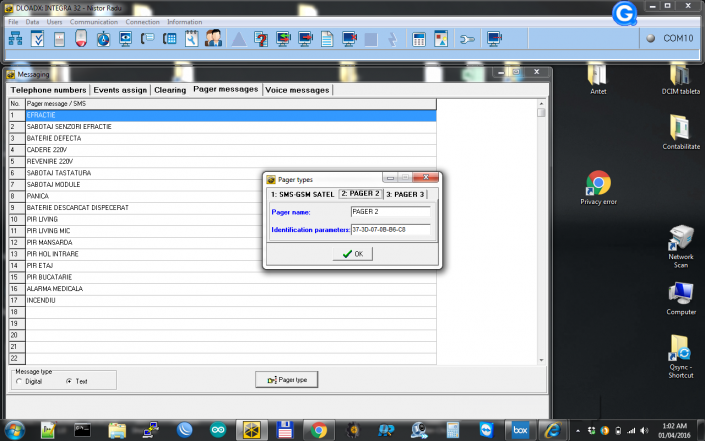Select message row CADERE 220V
The height and width of the screenshot is (441, 705).
click(x=231, y=150)
